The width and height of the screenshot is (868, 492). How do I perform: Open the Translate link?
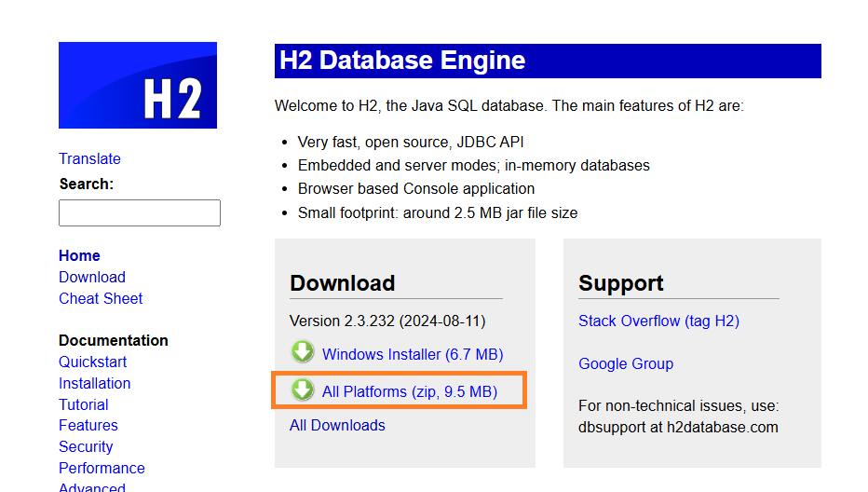(x=89, y=158)
